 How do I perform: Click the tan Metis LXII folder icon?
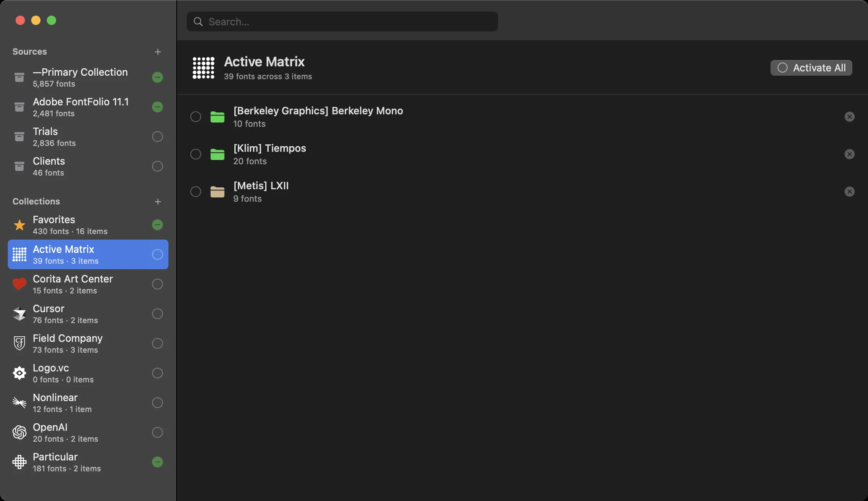click(217, 192)
